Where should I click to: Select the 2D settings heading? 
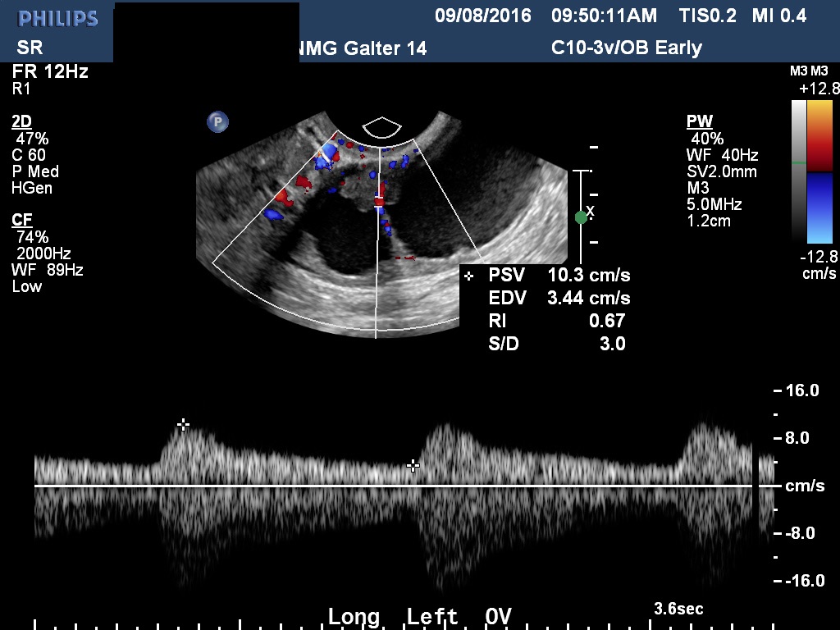(x=22, y=122)
